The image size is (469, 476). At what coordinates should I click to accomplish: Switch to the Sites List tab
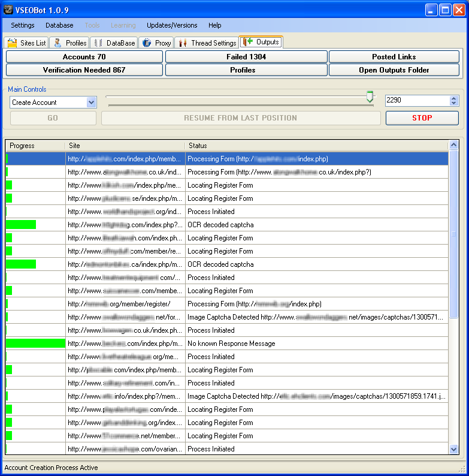point(26,43)
